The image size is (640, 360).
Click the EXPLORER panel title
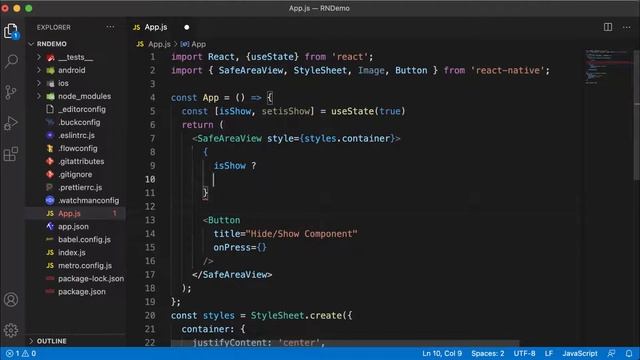(x=53, y=27)
